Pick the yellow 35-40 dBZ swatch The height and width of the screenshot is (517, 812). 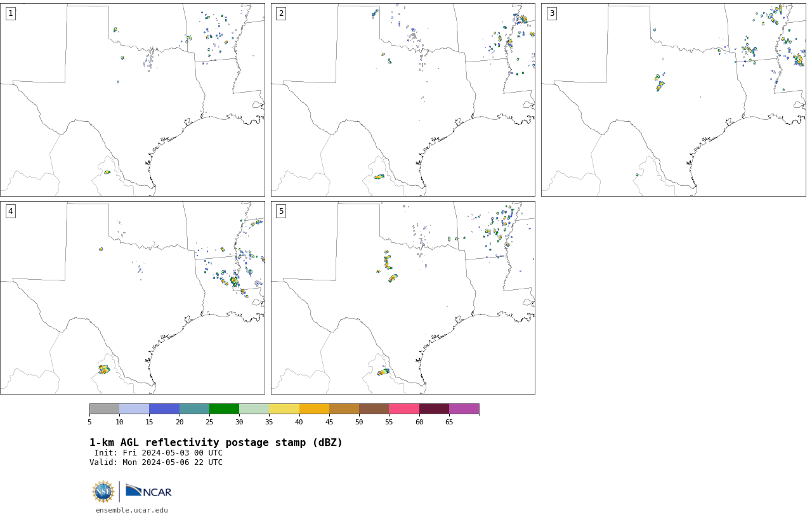point(284,409)
